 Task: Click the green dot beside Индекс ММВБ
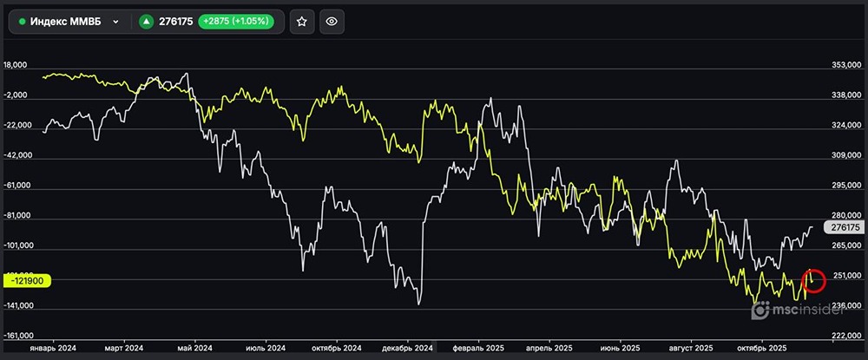pyautogui.click(x=22, y=22)
